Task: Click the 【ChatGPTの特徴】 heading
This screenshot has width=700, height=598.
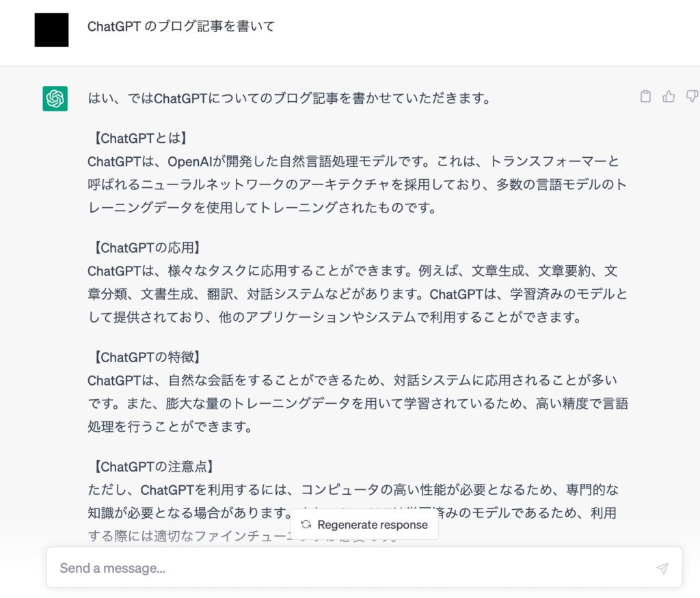Action: 147,357
